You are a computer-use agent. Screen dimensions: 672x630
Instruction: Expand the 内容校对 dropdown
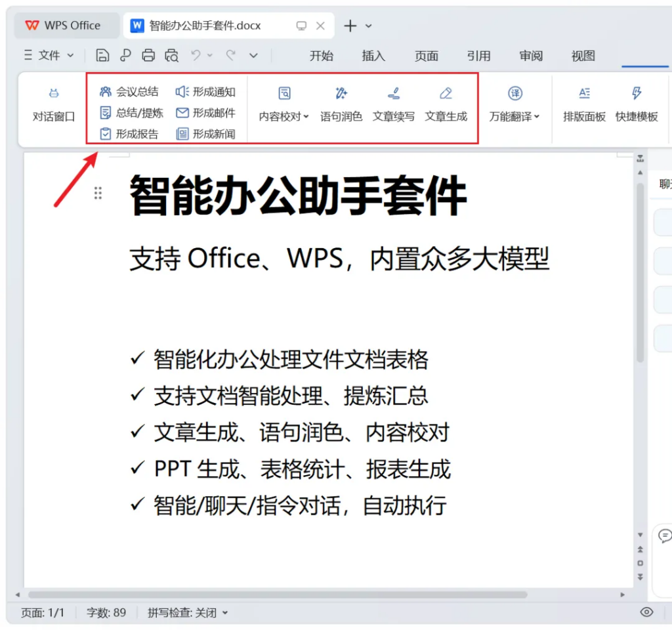[x=283, y=117]
